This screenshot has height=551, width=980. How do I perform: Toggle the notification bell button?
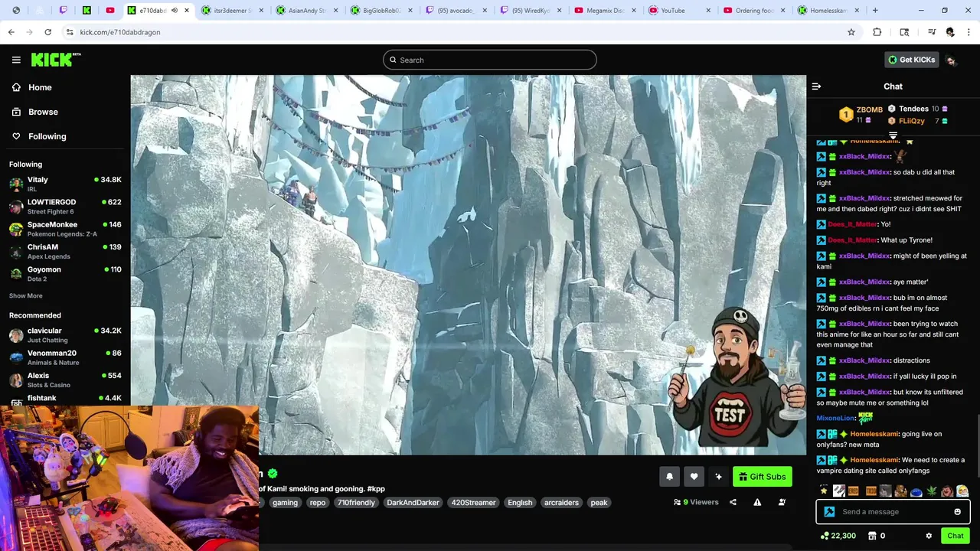point(669,477)
